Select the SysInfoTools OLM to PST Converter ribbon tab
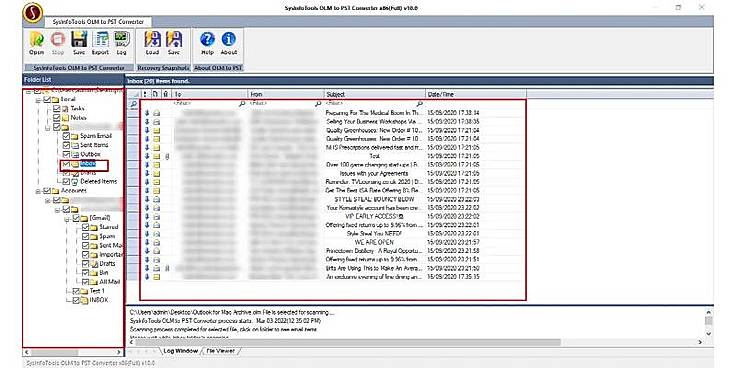The height and width of the screenshot is (368, 736). click(98, 22)
